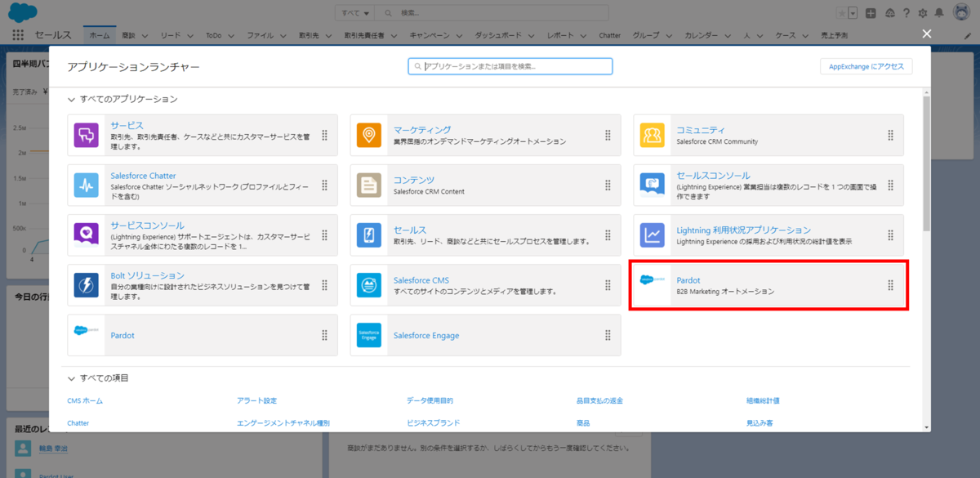This screenshot has width=980, height=478.
Task: Open the ビジネスブランド item link
Action: (434, 423)
